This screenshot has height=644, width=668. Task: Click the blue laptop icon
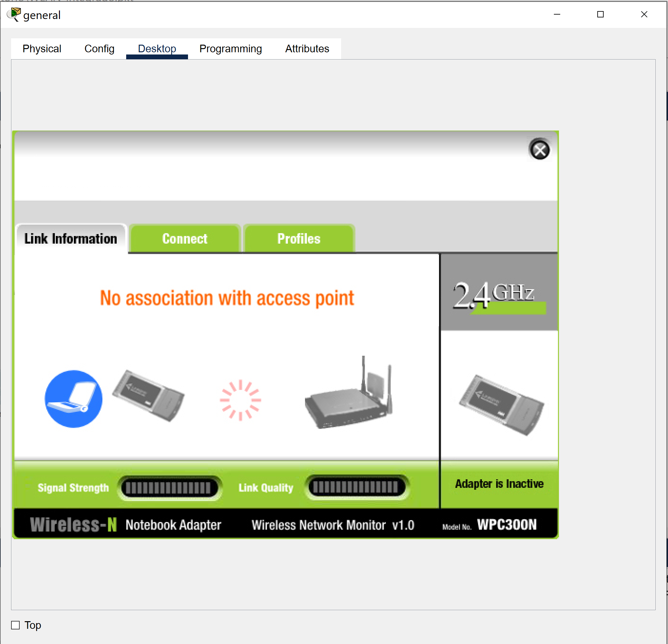tap(74, 399)
